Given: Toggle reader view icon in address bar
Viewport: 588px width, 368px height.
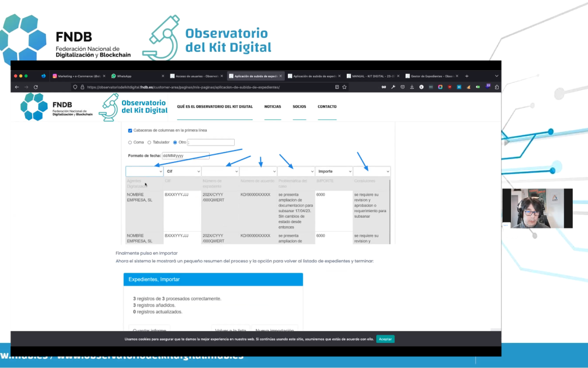Looking at the screenshot, I should pos(337,87).
